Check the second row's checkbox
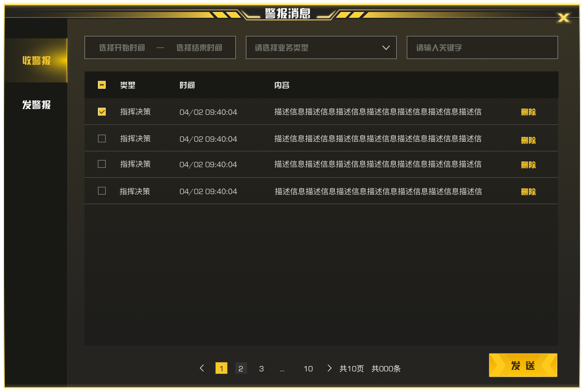The image size is (584, 392). click(102, 138)
